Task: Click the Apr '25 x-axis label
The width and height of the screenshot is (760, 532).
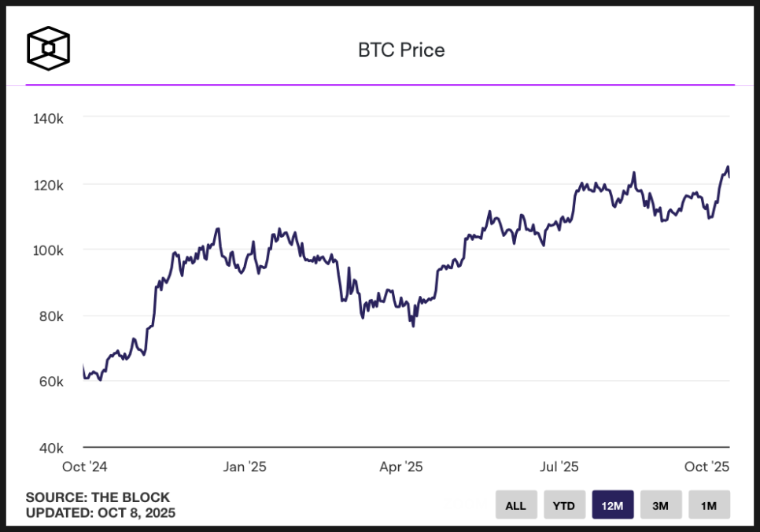Action: [401, 467]
